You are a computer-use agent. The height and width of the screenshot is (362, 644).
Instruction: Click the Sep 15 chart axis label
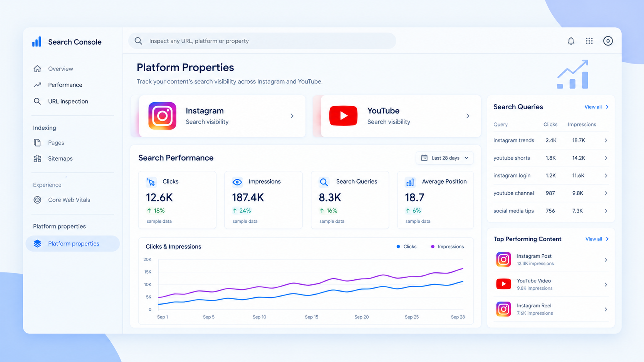(x=312, y=317)
